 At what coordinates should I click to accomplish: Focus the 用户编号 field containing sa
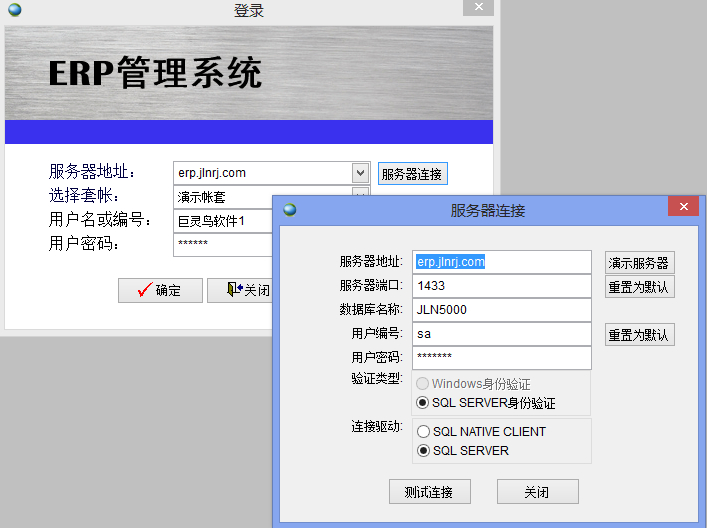pos(501,334)
